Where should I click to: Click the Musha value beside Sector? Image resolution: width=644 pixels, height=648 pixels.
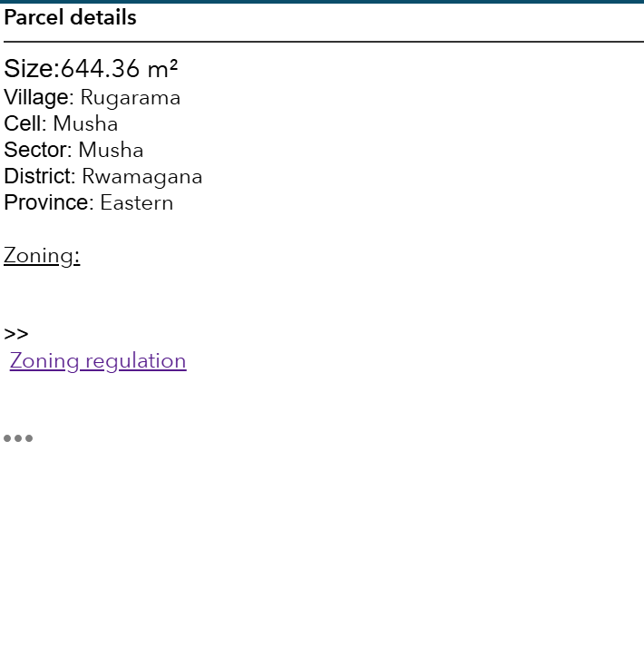coord(111,151)
